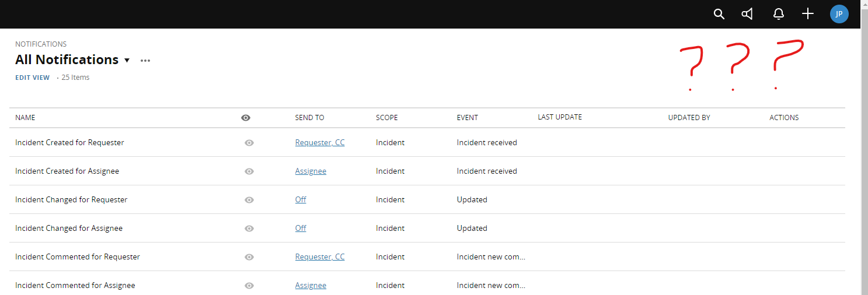Viewport: 868px width, 295px height.
Task: Click the plus icon to add new
Action: coord(808,14)
